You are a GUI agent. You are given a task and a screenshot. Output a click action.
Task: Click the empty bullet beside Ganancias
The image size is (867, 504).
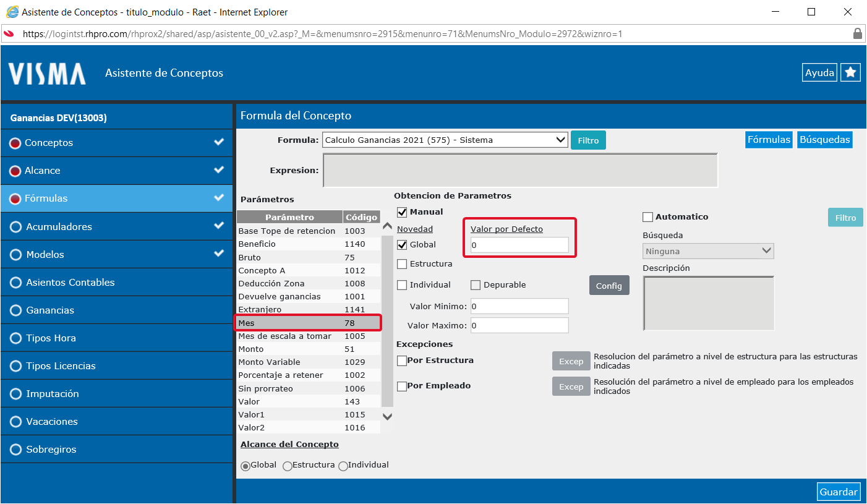pos(15,310)
